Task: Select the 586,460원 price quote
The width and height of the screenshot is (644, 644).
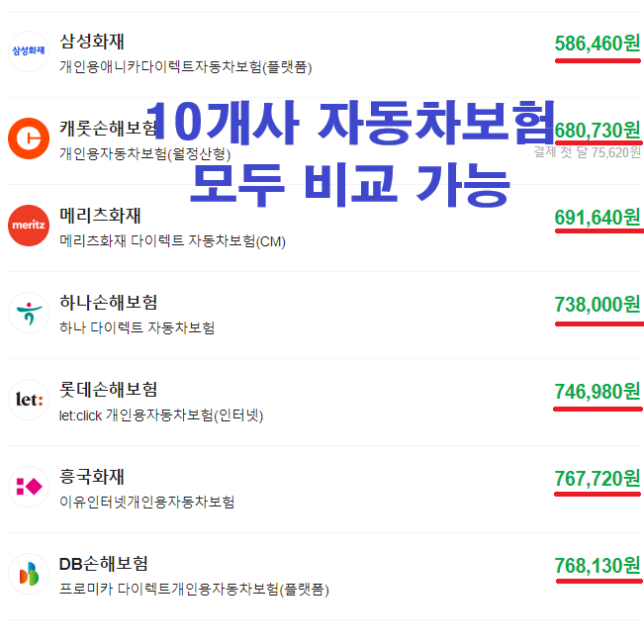Action: [x=598, y=44]
